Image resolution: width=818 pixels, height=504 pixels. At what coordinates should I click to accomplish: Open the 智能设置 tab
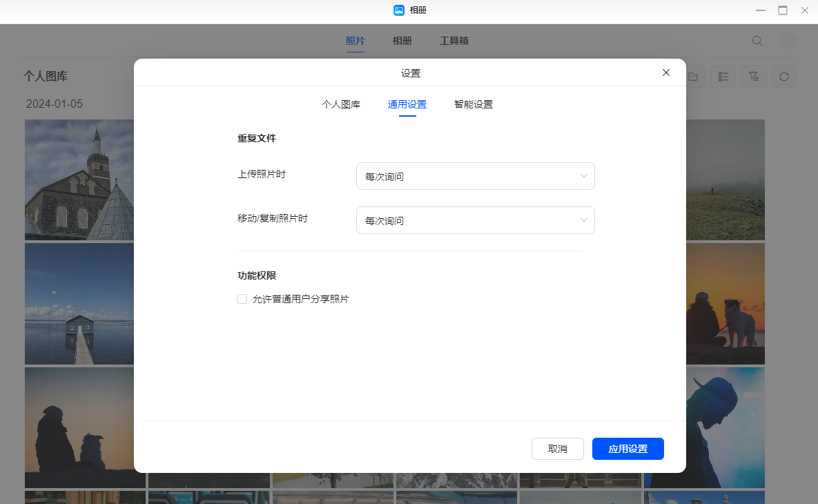473,104
